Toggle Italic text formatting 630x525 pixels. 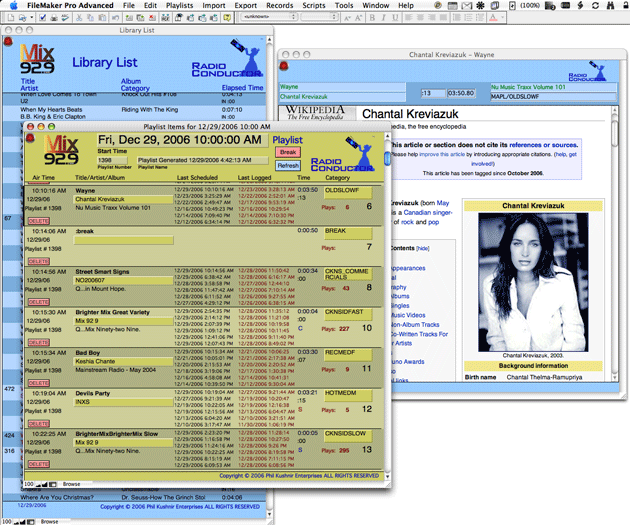click(383, 18)
